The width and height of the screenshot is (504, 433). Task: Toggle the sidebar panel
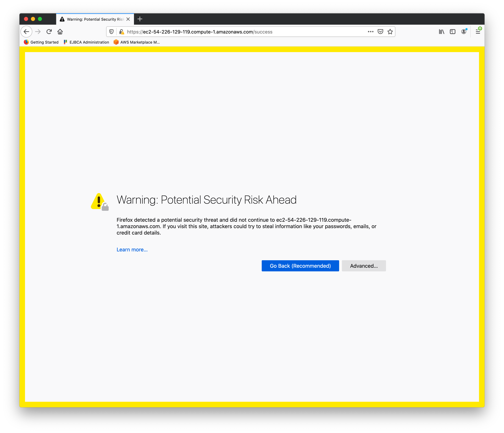point(452,32)
